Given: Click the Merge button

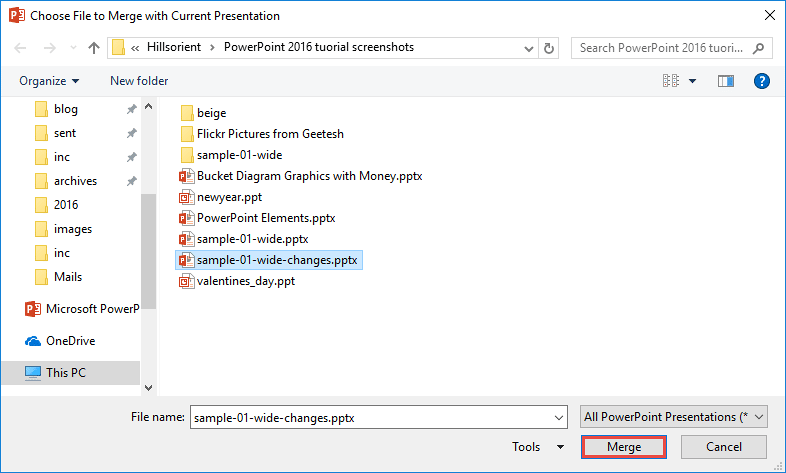Looking at the screenshot, I should pyautogui.click(x=624, y=446).
